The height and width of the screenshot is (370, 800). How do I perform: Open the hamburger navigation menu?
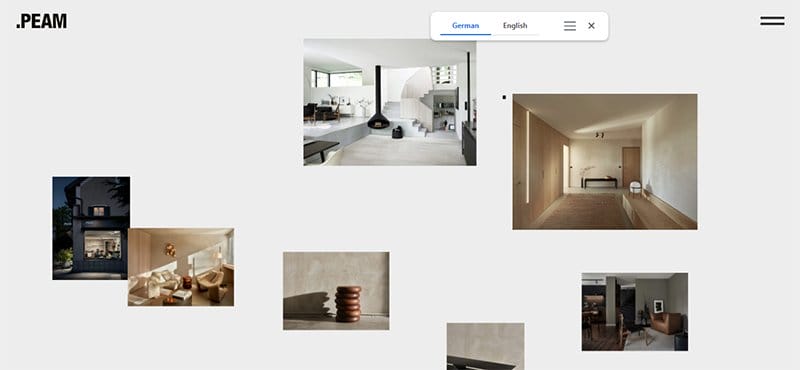[772, 21]
